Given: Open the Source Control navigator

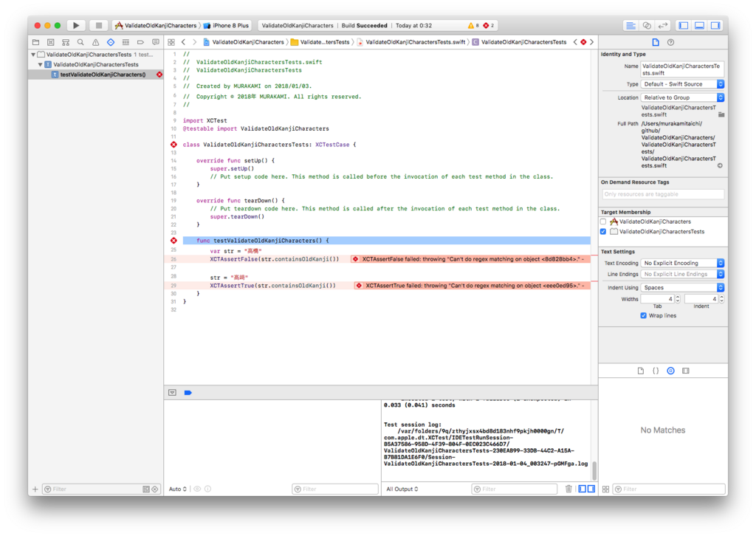Looking at the screenshot, I should pos(51,42).
